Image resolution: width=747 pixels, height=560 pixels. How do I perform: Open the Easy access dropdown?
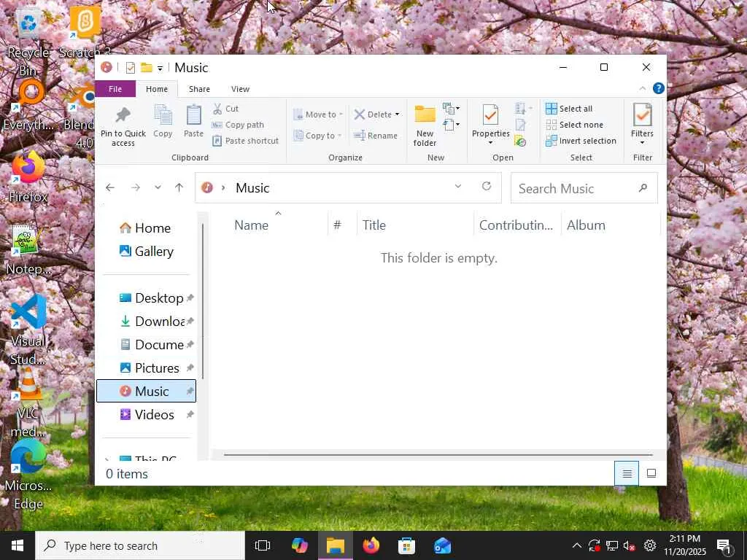click(451, 125)
